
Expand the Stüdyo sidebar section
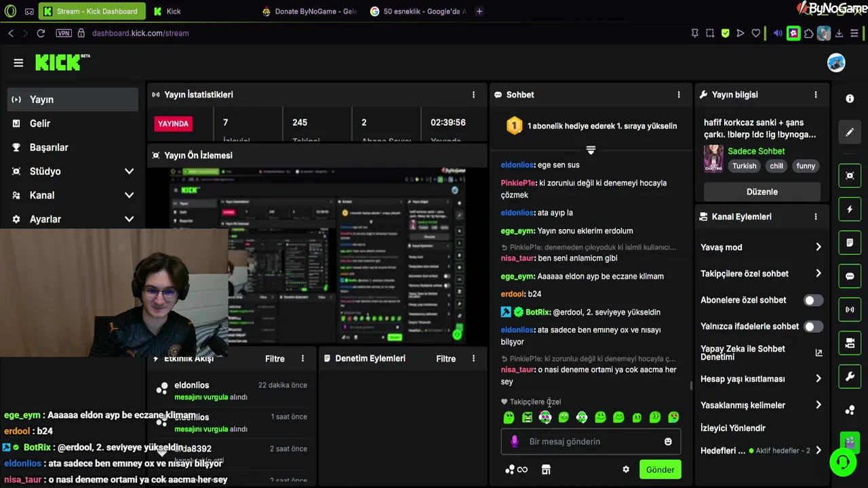coord(129,171)
